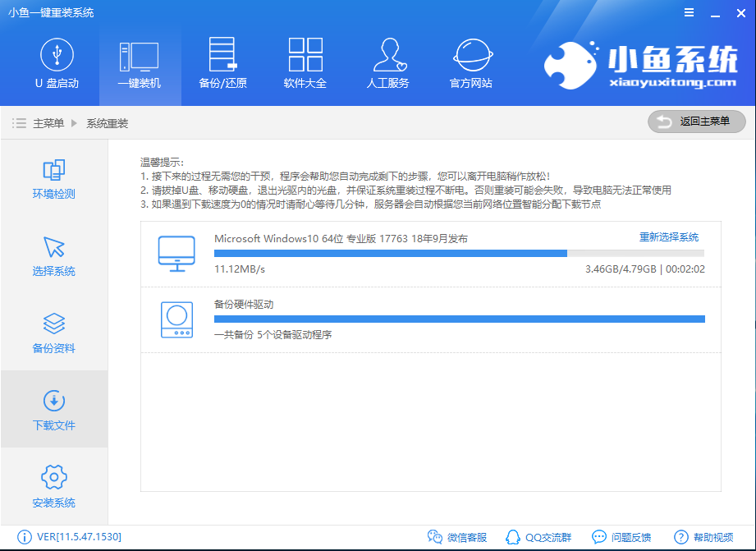Click the Windows 10 monitor icon
756x551 pixels.
click(175, 252)
